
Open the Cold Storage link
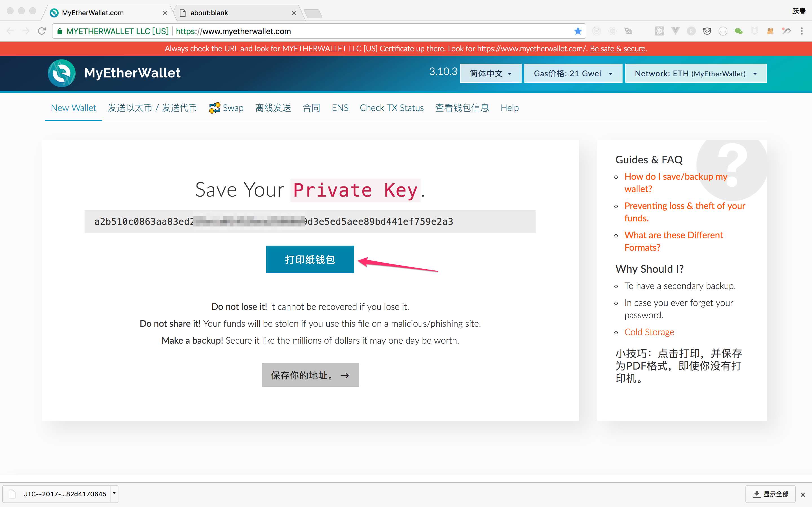coord(649,332)
